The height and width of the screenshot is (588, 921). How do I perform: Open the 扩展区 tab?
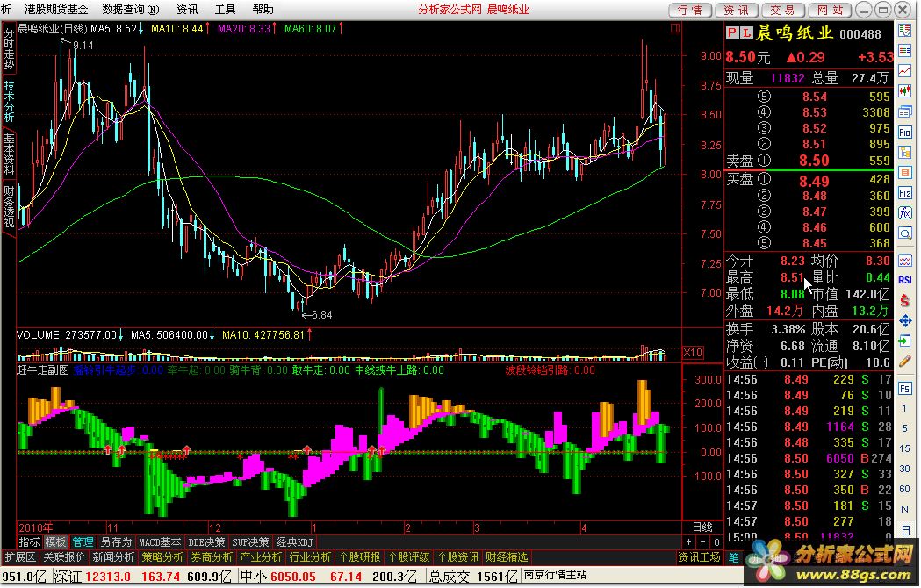pos(20,557)
